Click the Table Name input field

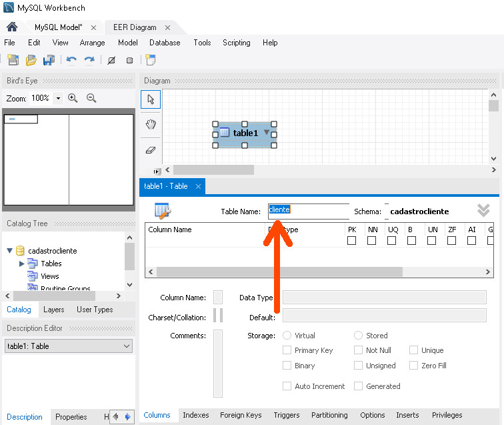click(x=308, y=211)
